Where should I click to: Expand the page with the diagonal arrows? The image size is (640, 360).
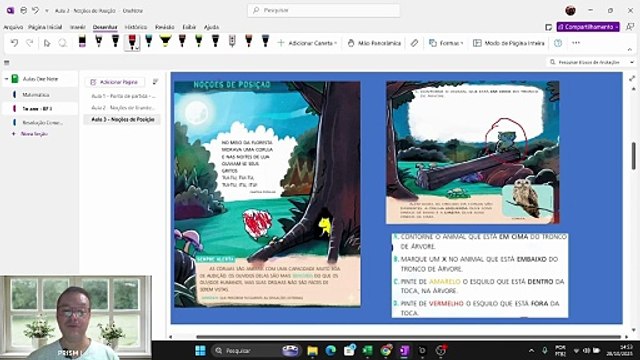click(632, 78)
